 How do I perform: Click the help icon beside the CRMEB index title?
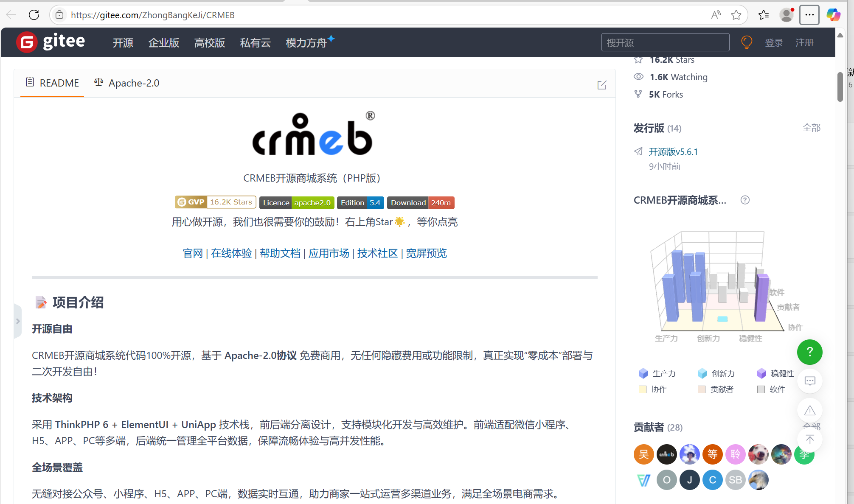[x=745, y=200]
